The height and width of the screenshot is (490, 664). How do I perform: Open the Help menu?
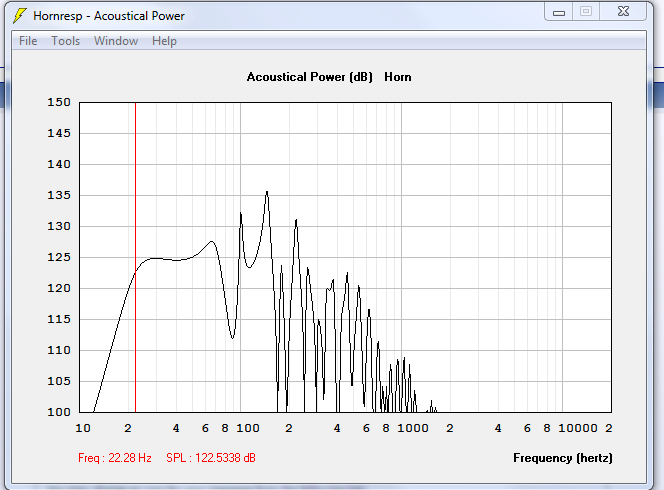[164, 41]
